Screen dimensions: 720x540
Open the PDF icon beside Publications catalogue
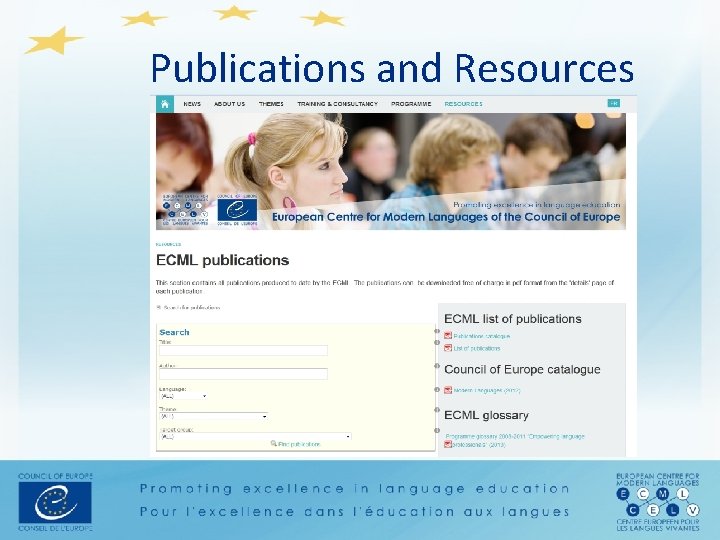click(448, 336)
